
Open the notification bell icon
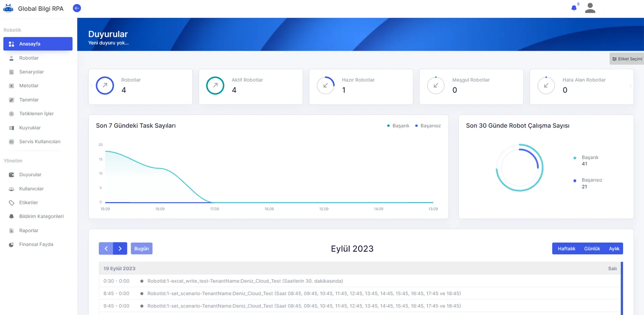coord(574,8)
